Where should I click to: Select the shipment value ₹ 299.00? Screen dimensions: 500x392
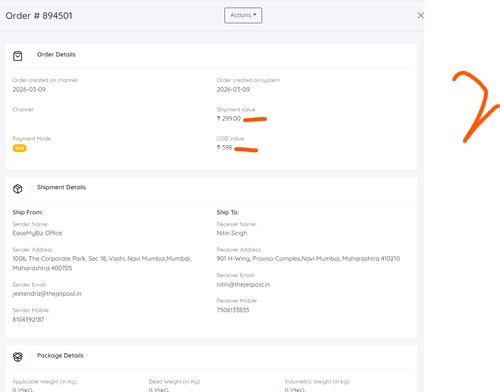point(229,118)
